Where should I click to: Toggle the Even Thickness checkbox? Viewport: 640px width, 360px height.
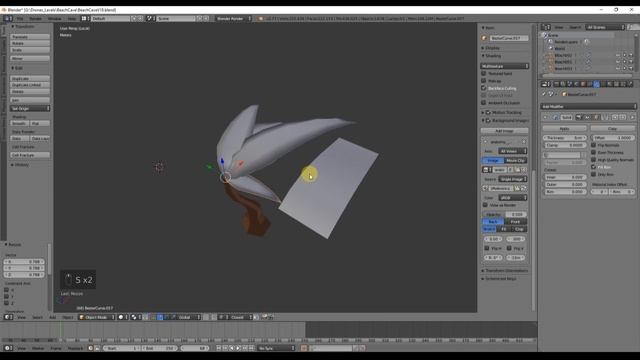[x=593, y=152]
